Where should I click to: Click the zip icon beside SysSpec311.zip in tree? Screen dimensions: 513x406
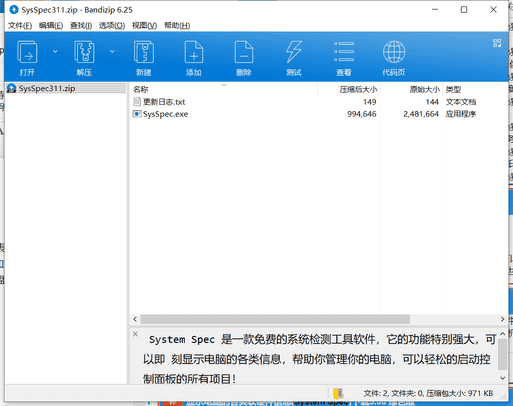pyautogui.click(x=12, y=88)
